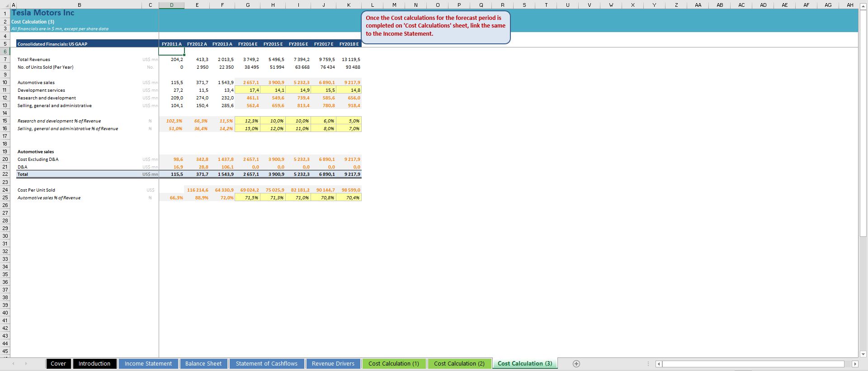The image size is (868, 371).
Task: Click the red instruction callout note
Action: pos(436,27)
